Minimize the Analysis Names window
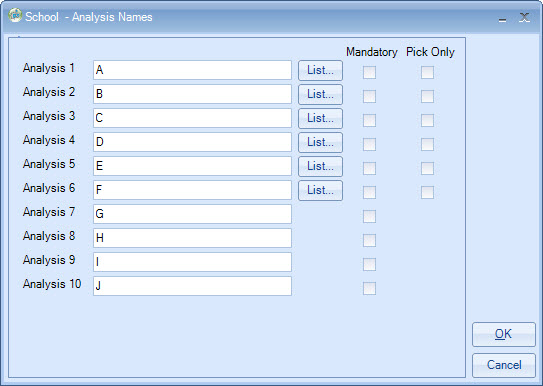The width and height of the screenshot is (543, 386). click(502, 19)
